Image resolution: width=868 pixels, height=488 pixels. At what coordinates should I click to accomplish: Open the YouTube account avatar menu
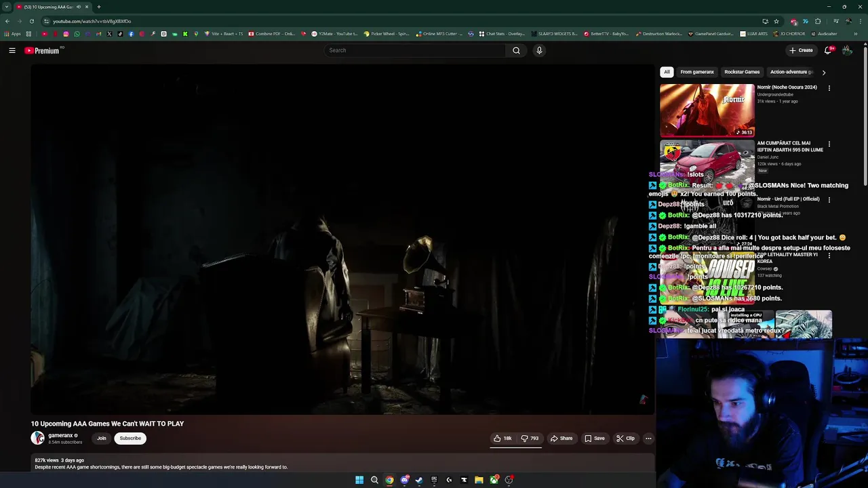[847, 50]
